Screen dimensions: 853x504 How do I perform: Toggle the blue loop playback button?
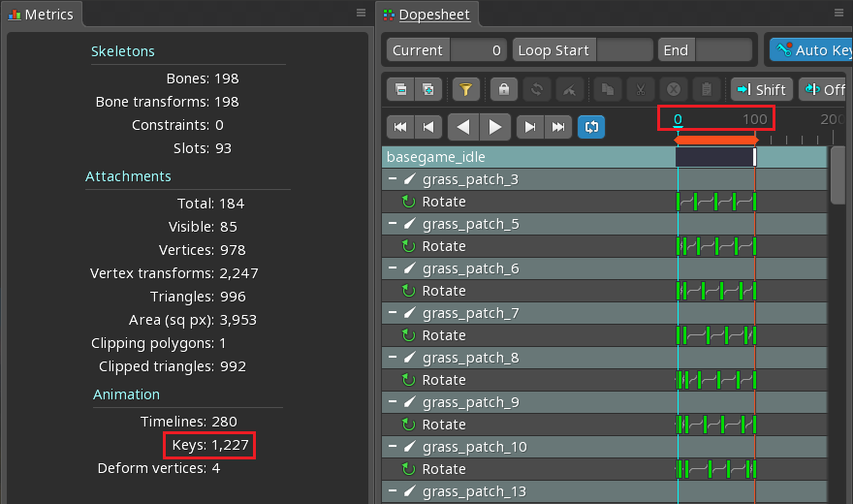[x=590, y=127]
